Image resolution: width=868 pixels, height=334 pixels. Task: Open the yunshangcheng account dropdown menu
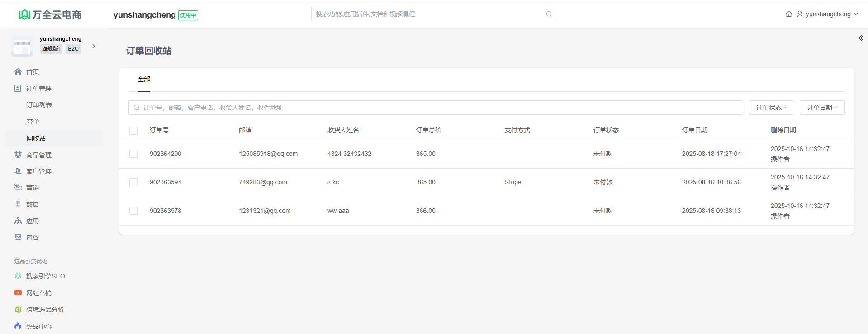828,14
